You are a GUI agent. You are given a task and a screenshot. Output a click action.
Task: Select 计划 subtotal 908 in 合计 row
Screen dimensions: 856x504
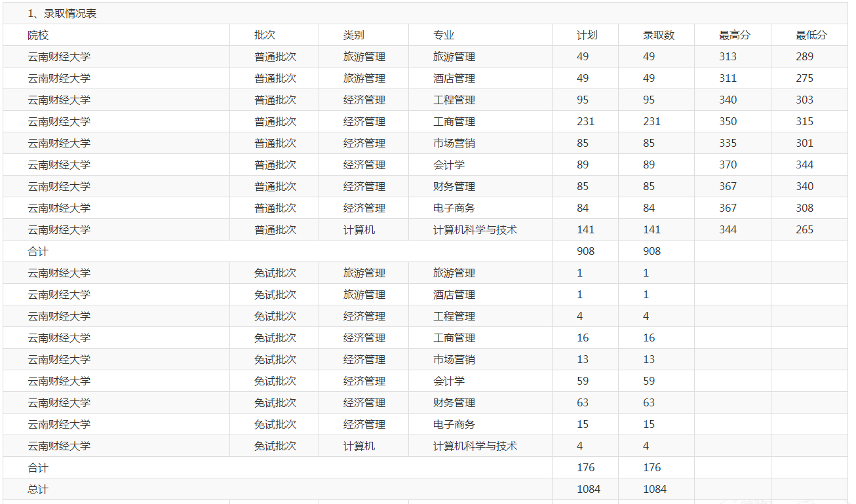585,251
